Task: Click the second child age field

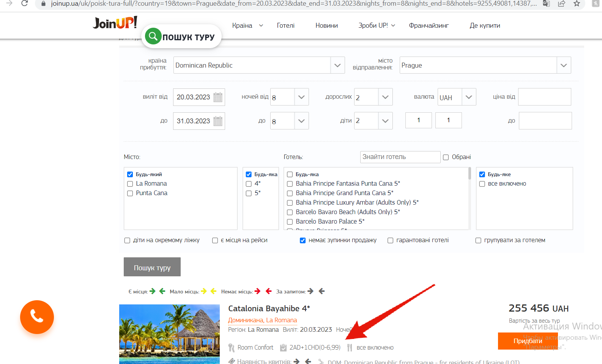Action: 449,120
